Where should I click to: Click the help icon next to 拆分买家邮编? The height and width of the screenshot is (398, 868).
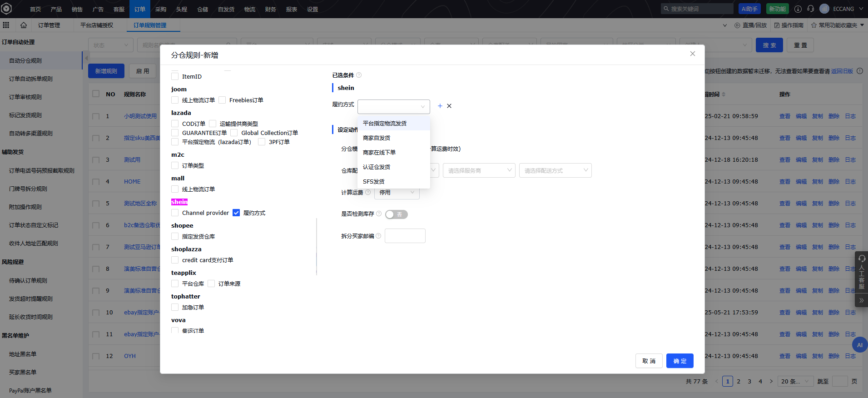378,236
